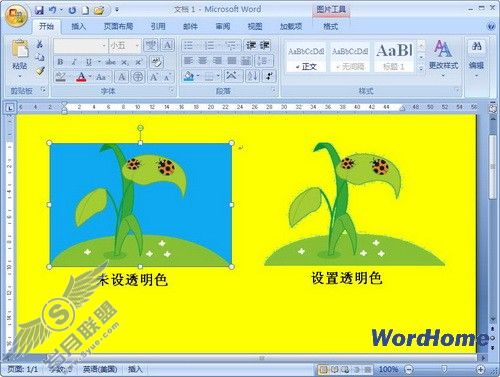Click the Distributed alignment icon

[246, 61]
